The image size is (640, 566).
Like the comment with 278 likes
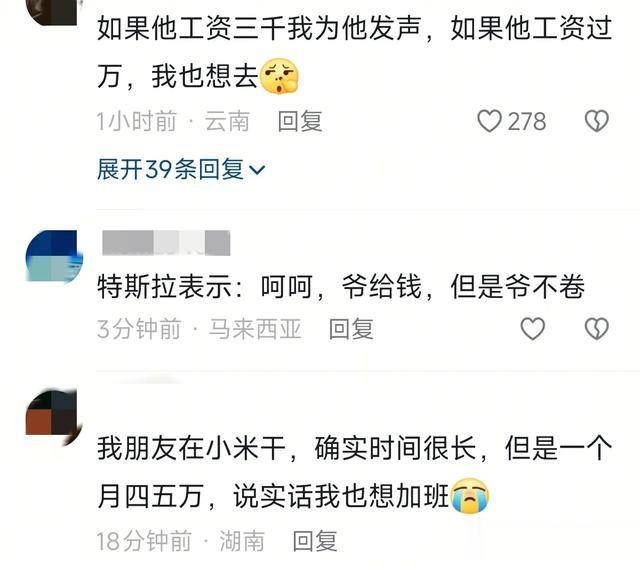[x=489, y=121]
